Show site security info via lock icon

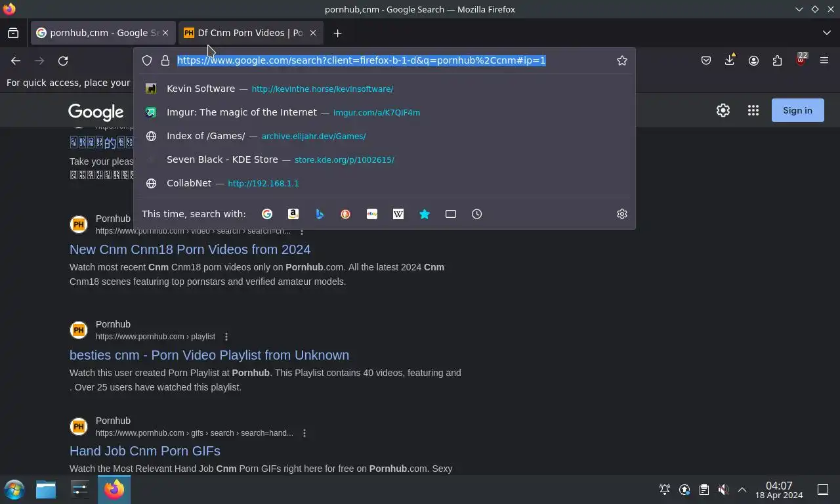tap(165, 60)
